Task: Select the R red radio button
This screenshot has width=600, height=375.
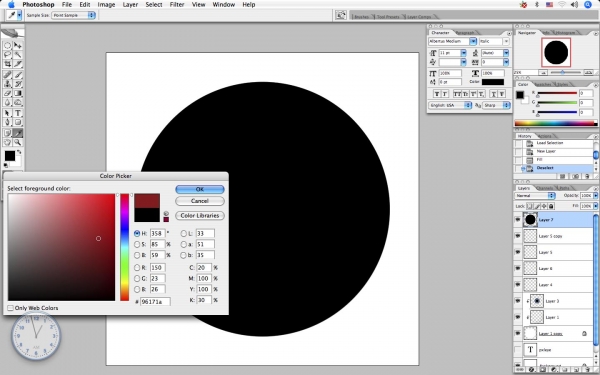Action: (x=137, y=267)
